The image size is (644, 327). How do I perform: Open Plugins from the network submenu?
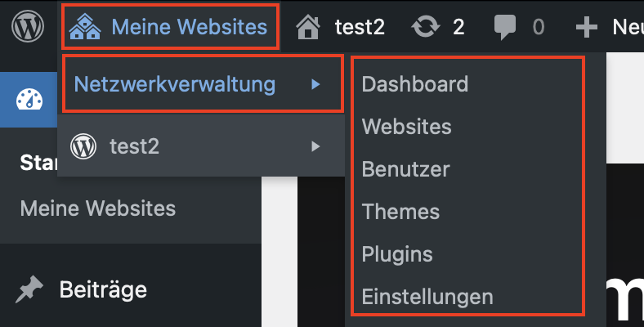coord(397,254)
